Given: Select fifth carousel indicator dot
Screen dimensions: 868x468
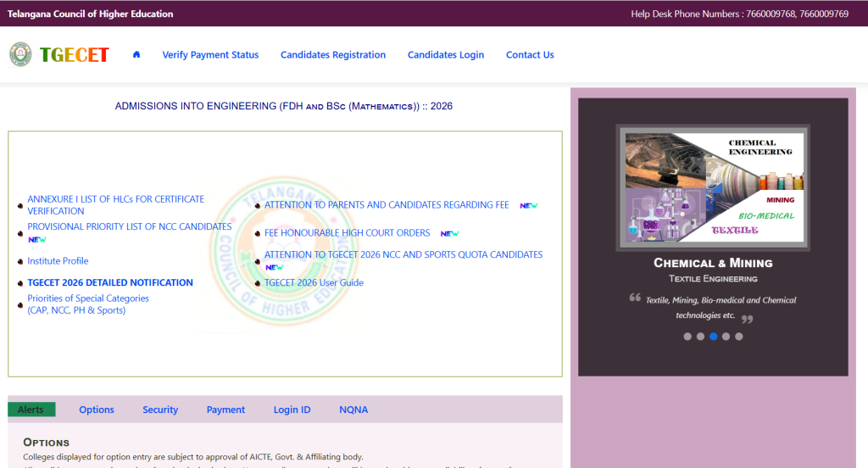Looking at the screenshot, I should 738,337.
